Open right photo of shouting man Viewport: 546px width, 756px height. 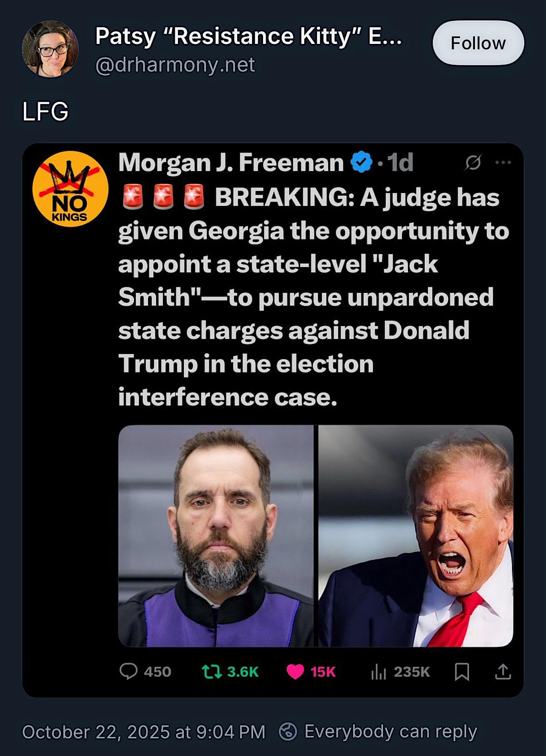click(416, 536)
